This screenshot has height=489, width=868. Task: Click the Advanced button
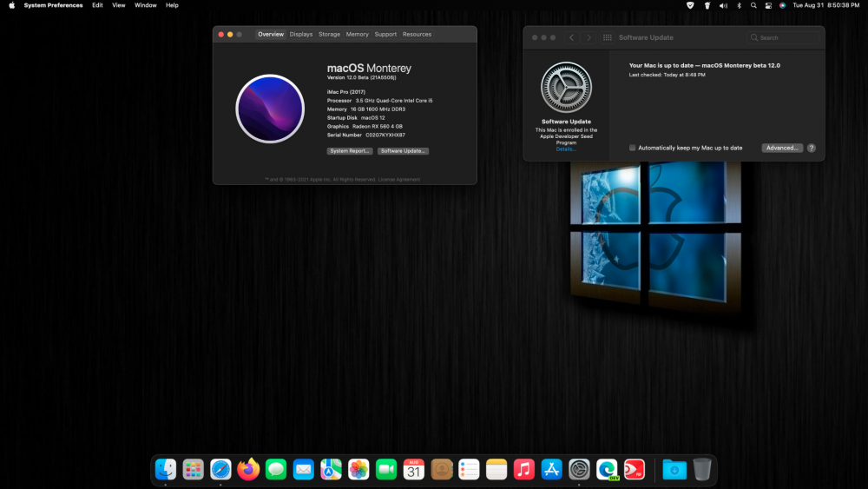click(782, 148)
